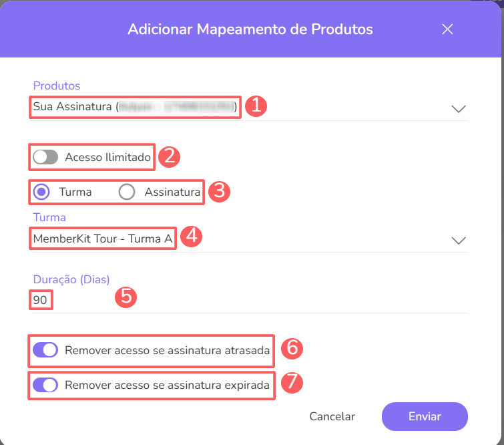The width and height of the screenshot is (504, 445).
Task: Click the red number 1 badge
Action: (x=256, y=107)
